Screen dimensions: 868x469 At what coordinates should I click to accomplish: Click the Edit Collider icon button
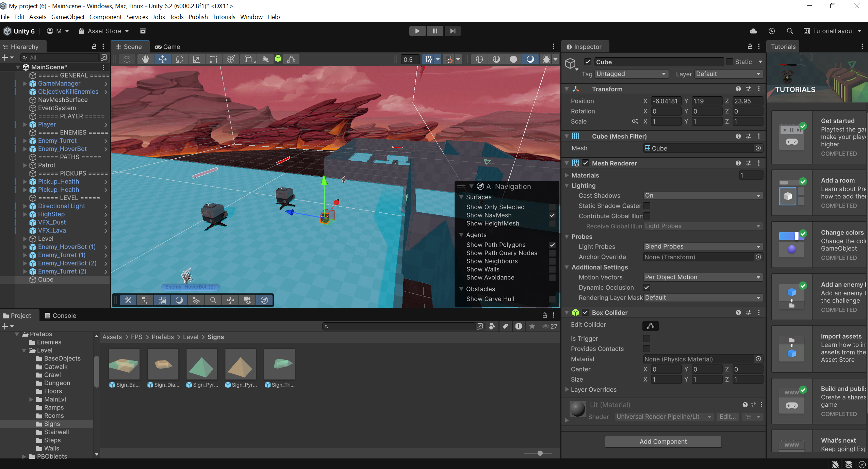point(651,326)
